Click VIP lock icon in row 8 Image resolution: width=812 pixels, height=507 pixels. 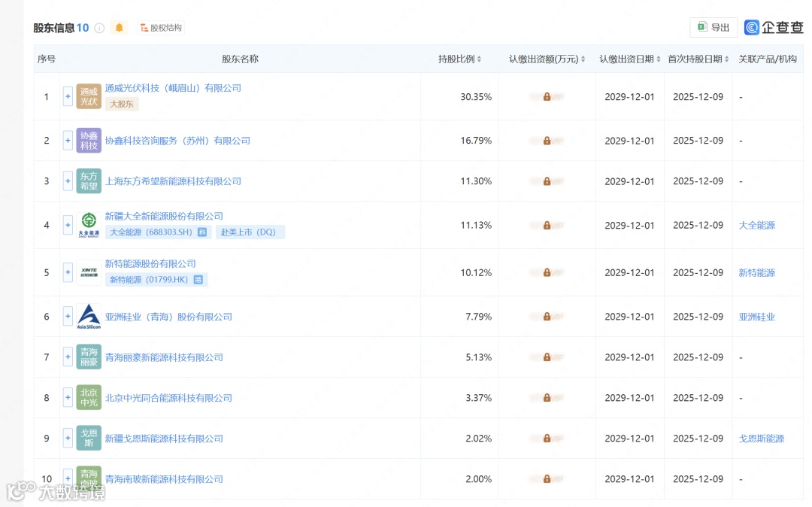[547, 398]
